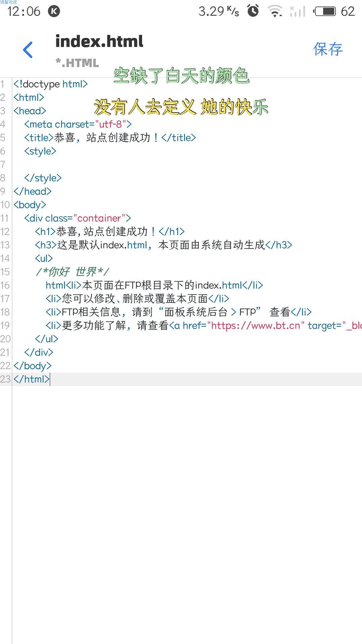Place cursor on opening <style> tag

point(40,151)
